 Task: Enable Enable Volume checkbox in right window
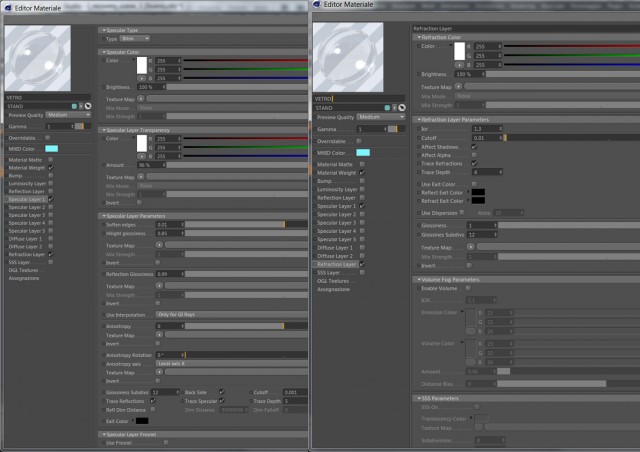[468, 288]
